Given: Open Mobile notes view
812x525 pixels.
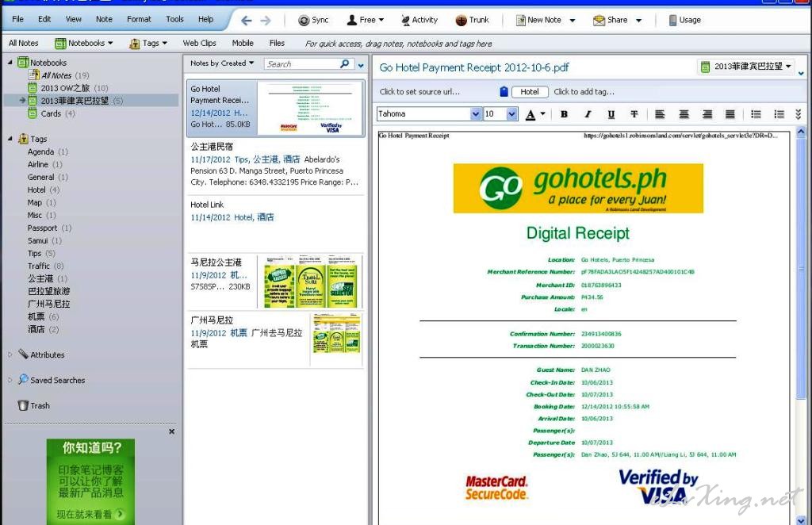Looking at the screenshot, I should tap(243, 43).
